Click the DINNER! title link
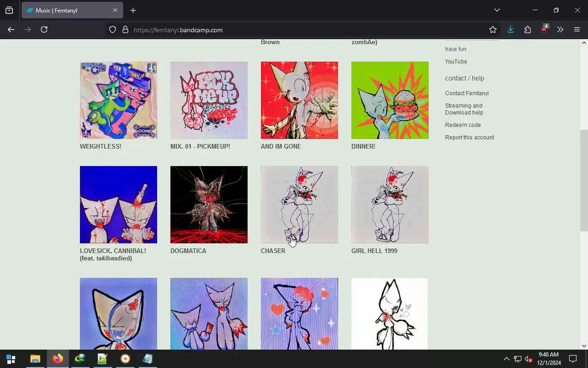588x368 pixels. coord(363,146)
